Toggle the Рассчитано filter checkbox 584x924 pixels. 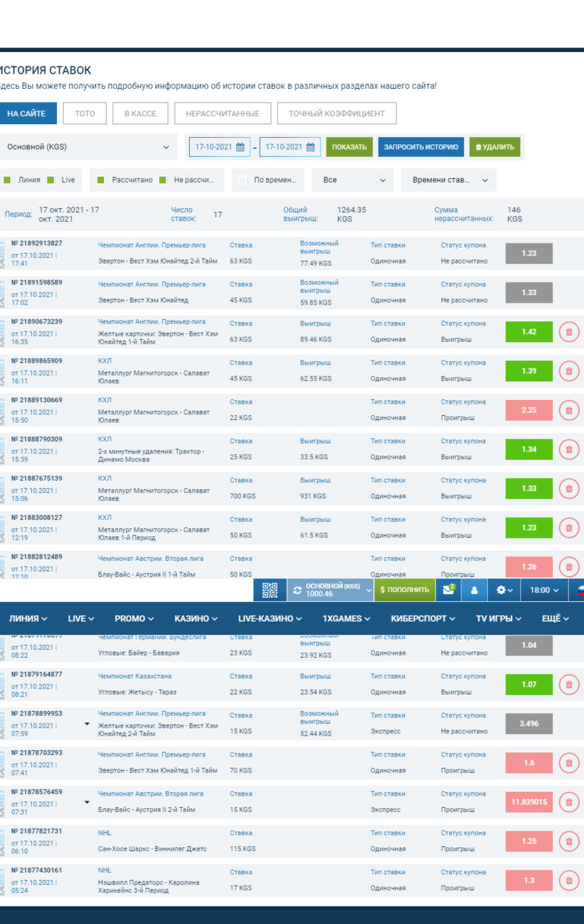pos(101,180)
